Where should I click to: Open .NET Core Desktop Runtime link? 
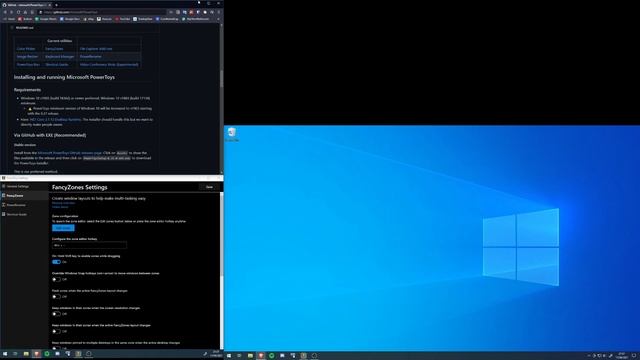click(55, 120)
